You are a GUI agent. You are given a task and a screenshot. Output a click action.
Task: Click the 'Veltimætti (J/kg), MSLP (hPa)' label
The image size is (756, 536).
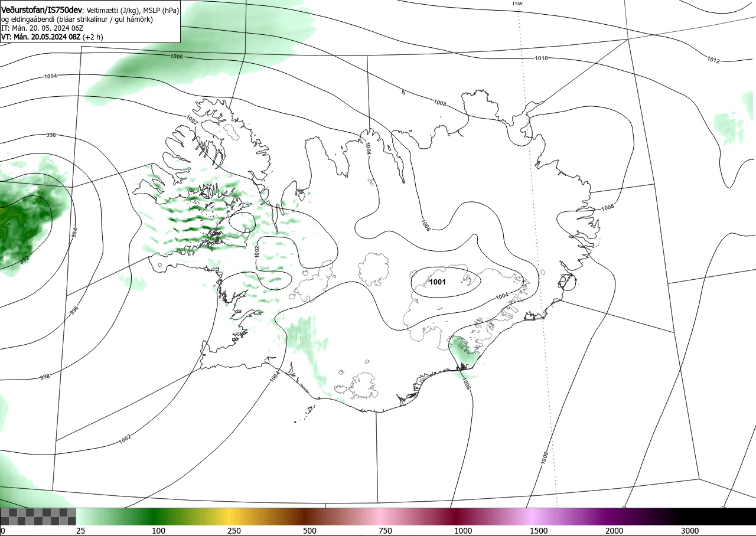click(133, 11)
